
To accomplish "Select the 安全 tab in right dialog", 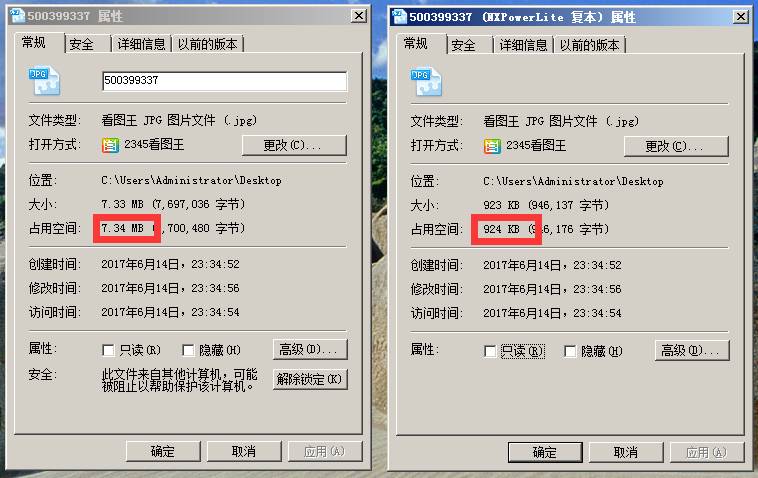I will coord(469,45).
